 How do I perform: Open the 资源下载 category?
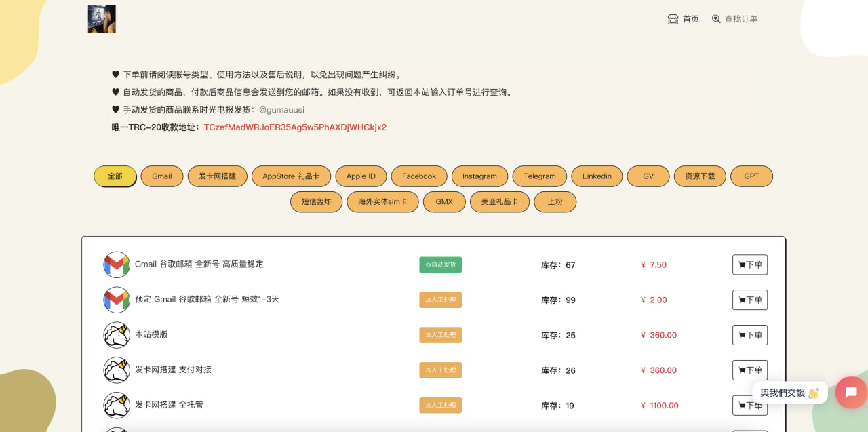point(700,176)
